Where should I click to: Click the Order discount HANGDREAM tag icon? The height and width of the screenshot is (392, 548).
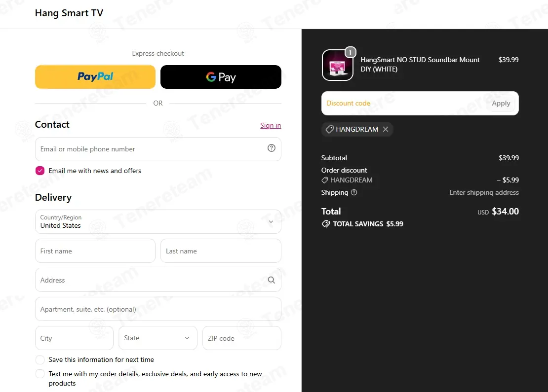coord(325,180)
